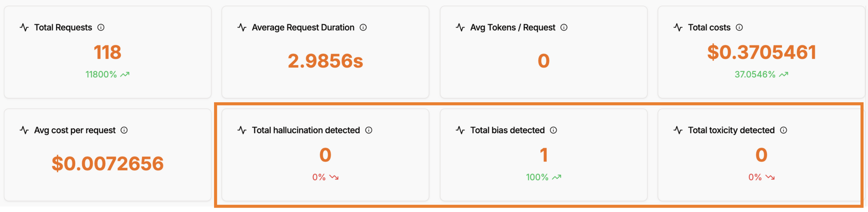The width and height of the screenshot is (868, 212).
Task: Show info for Total costs
Action: tap(739, 27)
